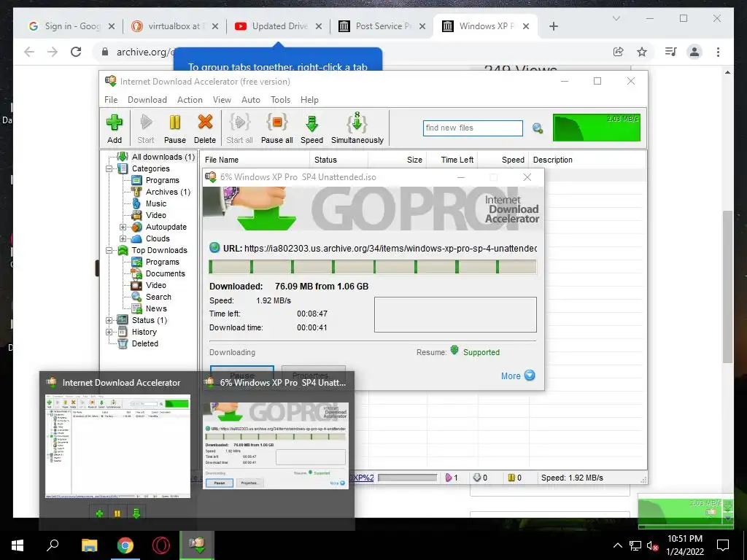Select the 6% Windows XP Pro taskbar thumbnail

click(276, 446)
